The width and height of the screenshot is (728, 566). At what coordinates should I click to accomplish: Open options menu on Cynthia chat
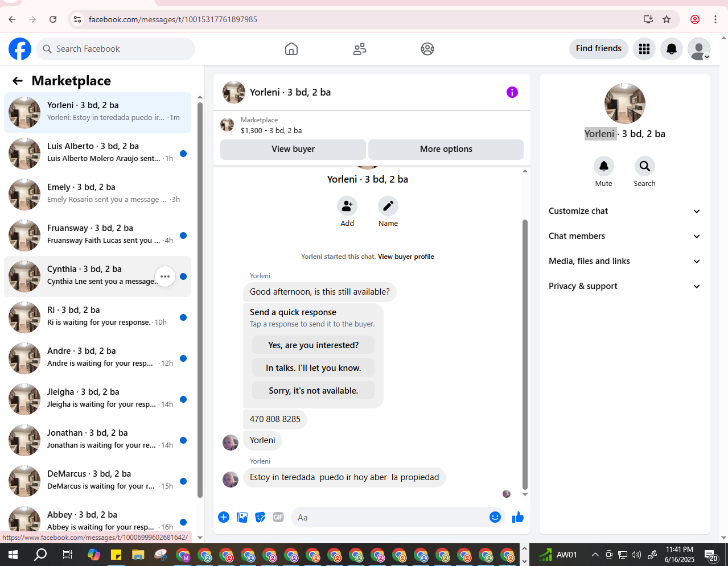coord(165,276)
